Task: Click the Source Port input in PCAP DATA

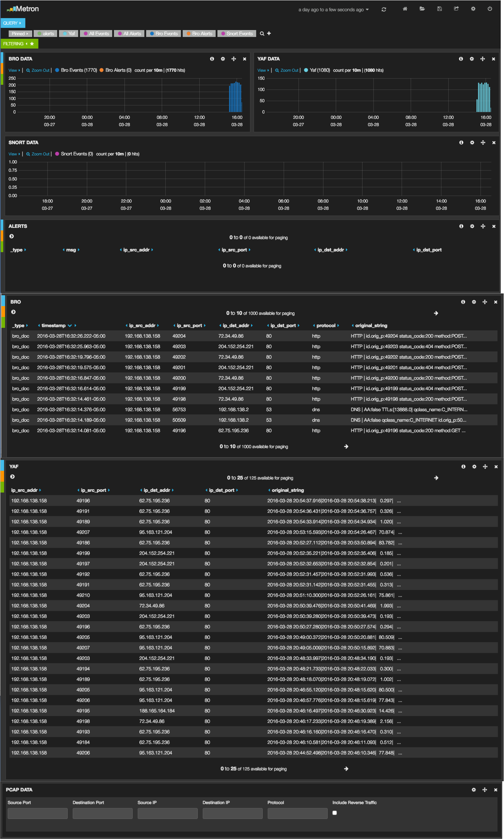Action: 37,813
